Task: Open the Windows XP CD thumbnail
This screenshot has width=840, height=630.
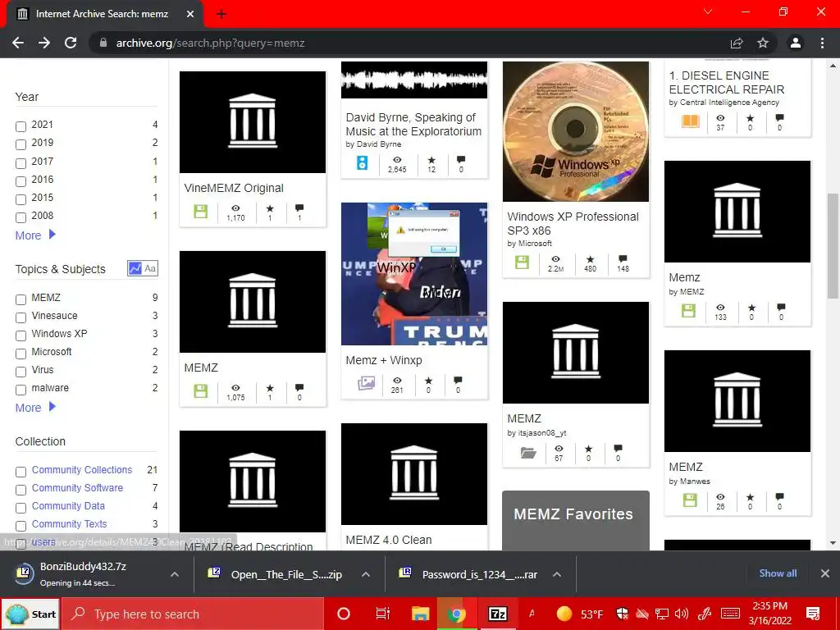Action: click(x=575, y=131)
